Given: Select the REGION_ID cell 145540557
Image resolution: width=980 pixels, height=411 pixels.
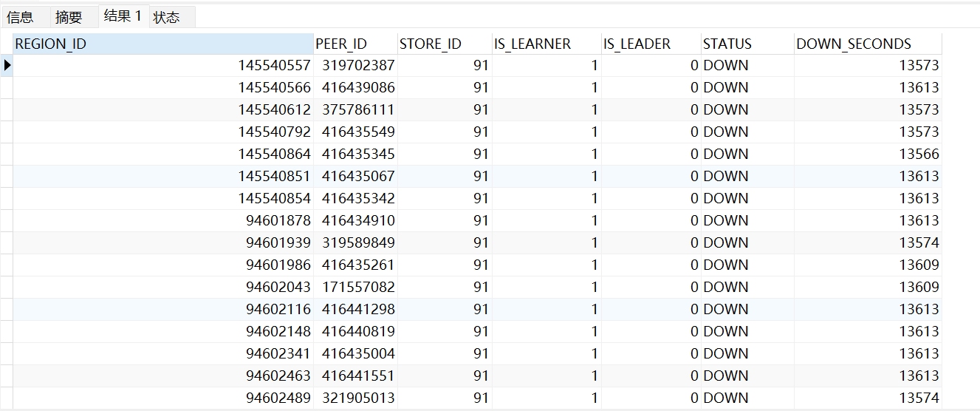Looking at the screenshot, I should (274, 65).
